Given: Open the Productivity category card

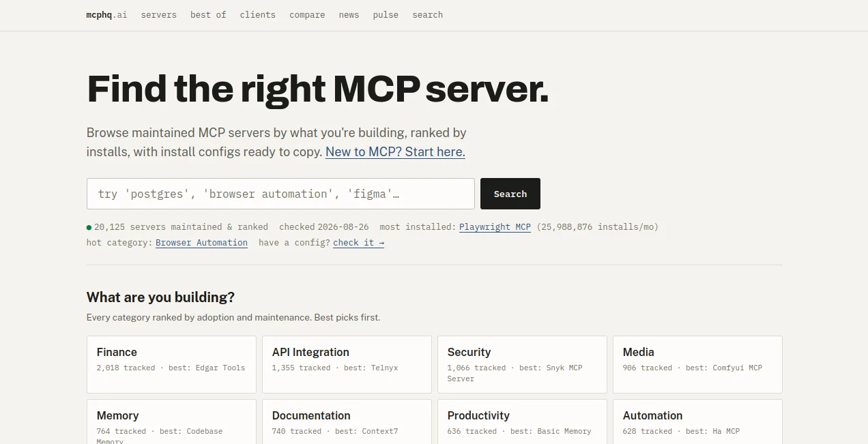Looking at the screenshot, I should [x=522, y=421].
